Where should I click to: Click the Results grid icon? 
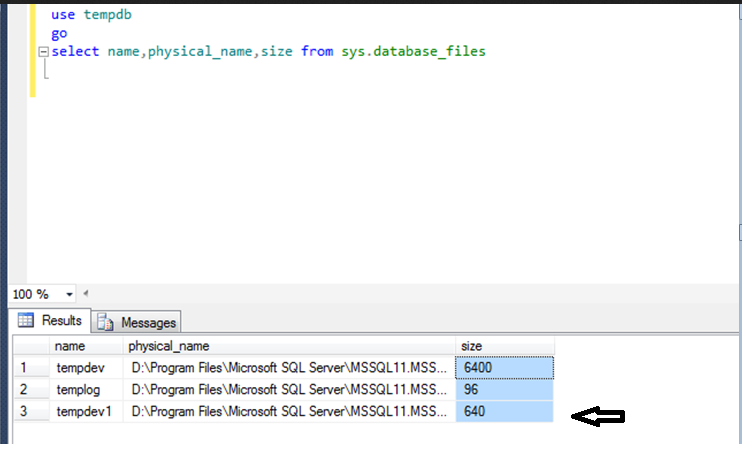pyautogui.click(x=26, y=320)
